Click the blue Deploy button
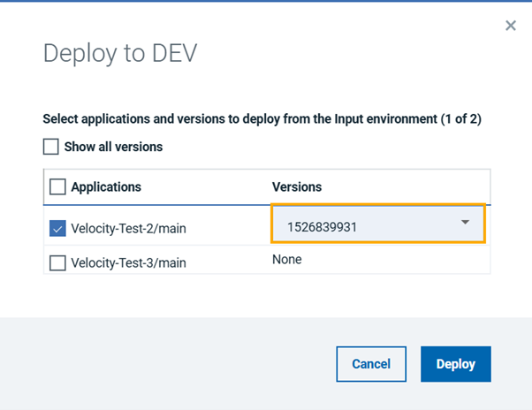Viewport: 532px width, 410px height. tap(456, 364)
